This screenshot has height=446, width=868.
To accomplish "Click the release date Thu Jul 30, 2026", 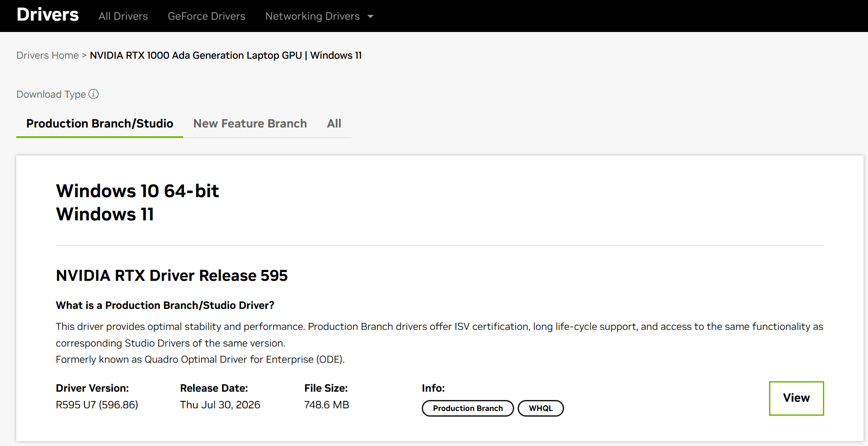I will [x=220, y=405].
